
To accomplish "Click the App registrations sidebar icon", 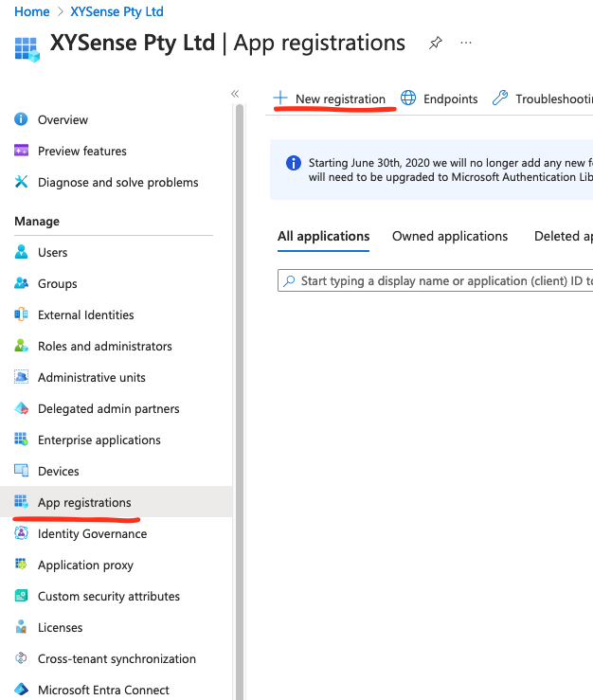I will click(x=21, y=502).
